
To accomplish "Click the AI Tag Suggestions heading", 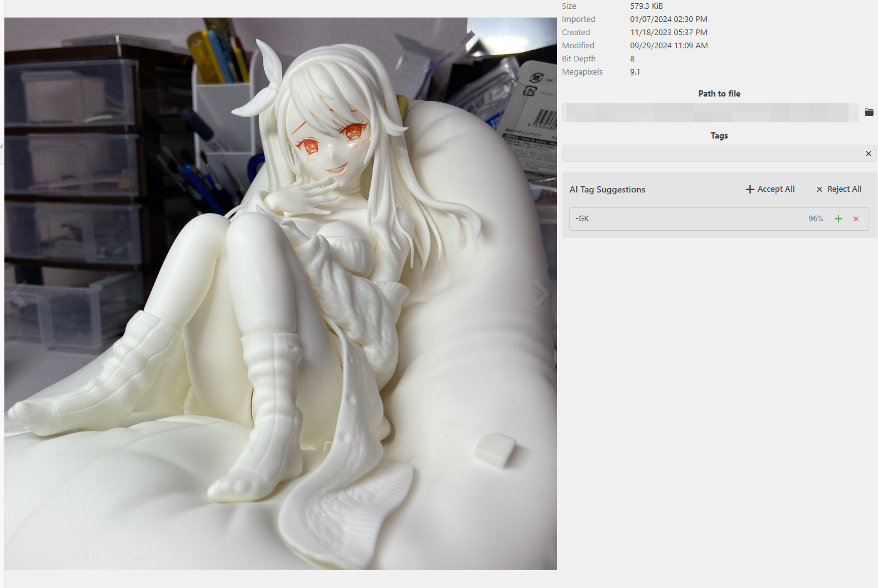I will (x=607, y=189).
